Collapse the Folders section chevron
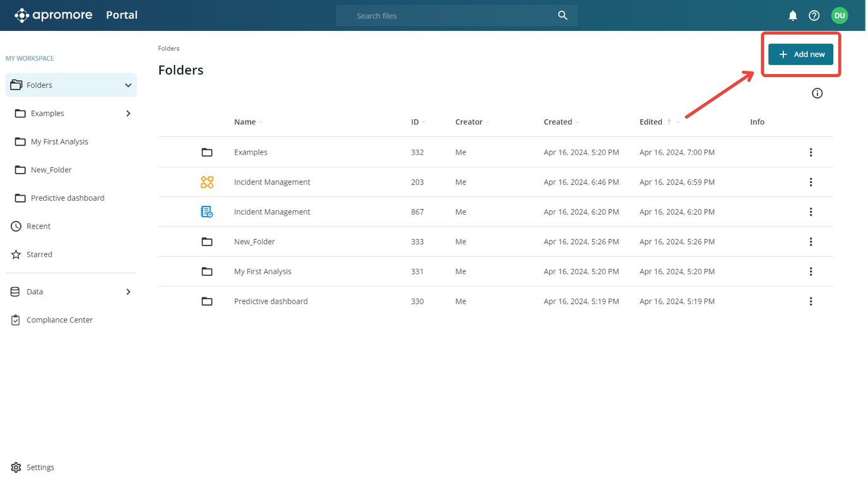Image resolution: width=868 pixels, height=493 pixels. (128, 85)
